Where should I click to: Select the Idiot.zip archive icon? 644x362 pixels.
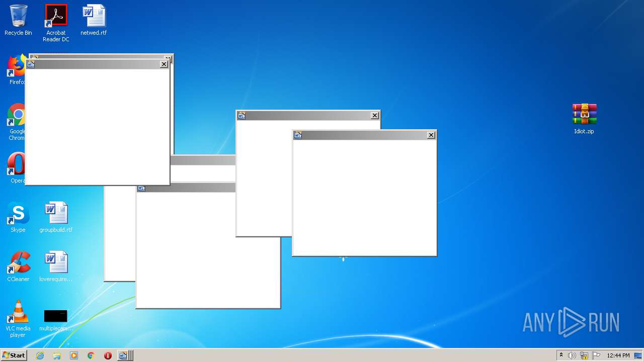[x=584, y=119]
